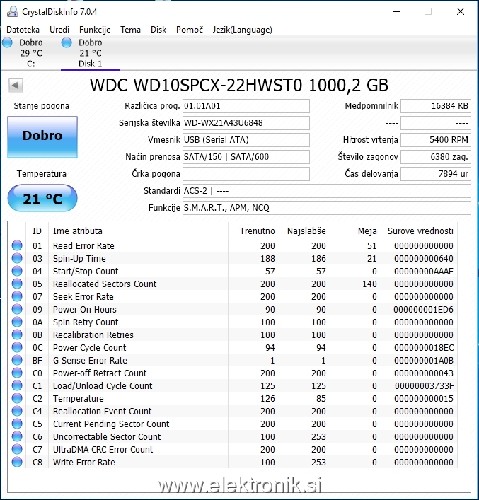Screen dimensions: 479x500
Task: Select the Spin-Up Time attribute name
Action: [79, 258]
